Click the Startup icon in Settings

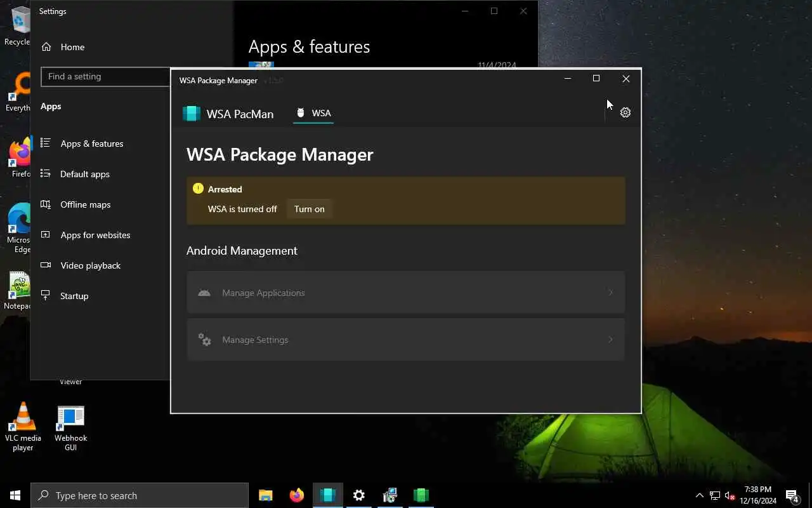tap(46, 295)
